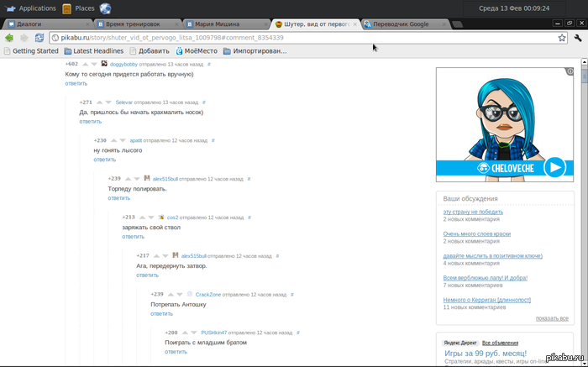Click the 'показать все' link
Viewport: 588px width, 367px height.
552,318
